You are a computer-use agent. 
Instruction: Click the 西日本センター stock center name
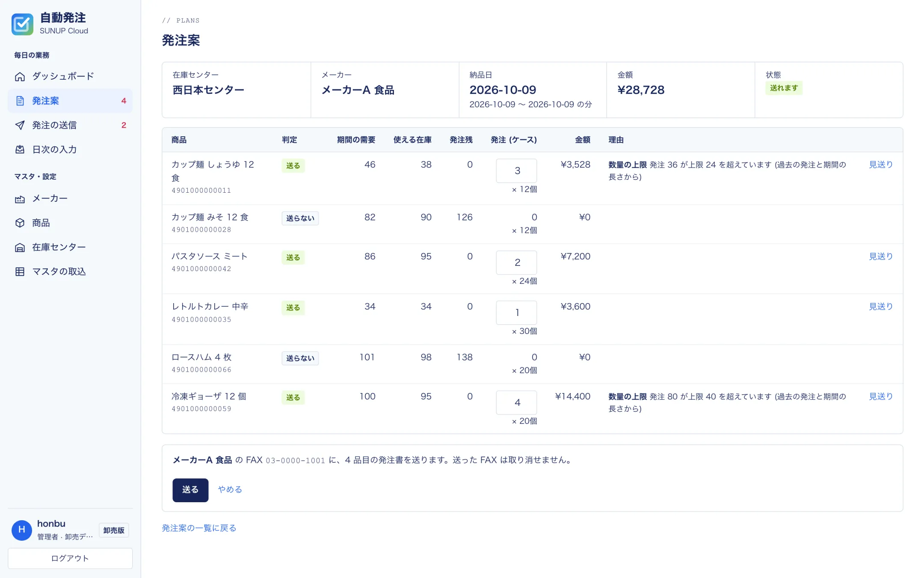coord(208,90)
